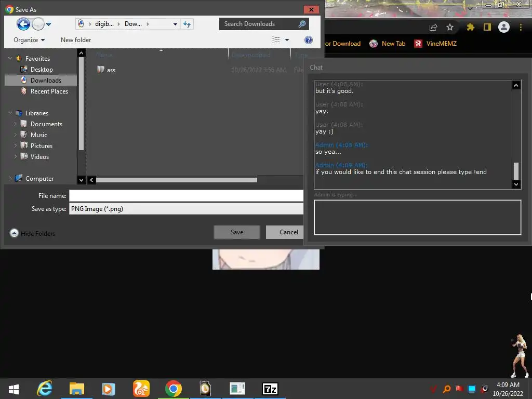
Task: Open File Explorer from the taskbar
Action: [77, 389]
